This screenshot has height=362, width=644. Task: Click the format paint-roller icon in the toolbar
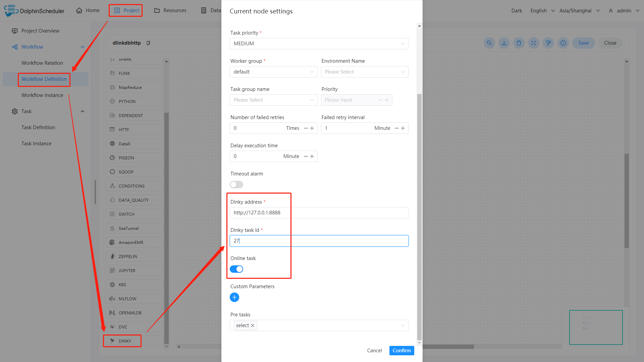click(548, 43)
